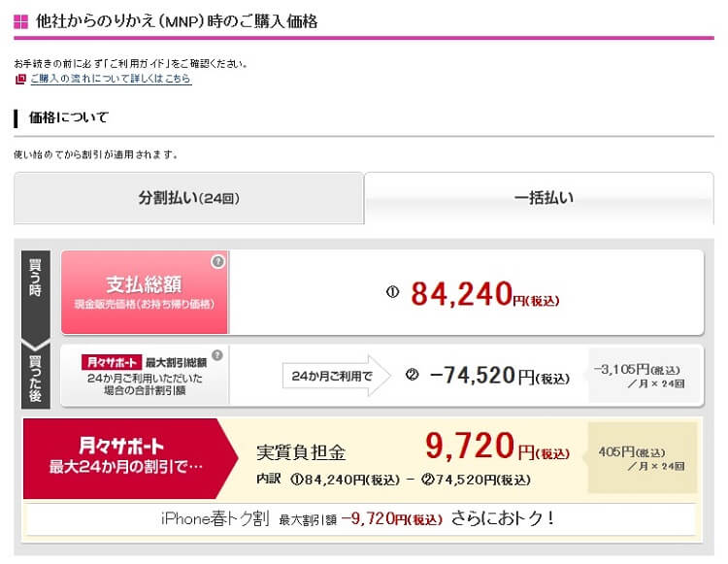728x564 pixels.
Task: Click the book icon before purchase flow link
Action: coord(20,80)
